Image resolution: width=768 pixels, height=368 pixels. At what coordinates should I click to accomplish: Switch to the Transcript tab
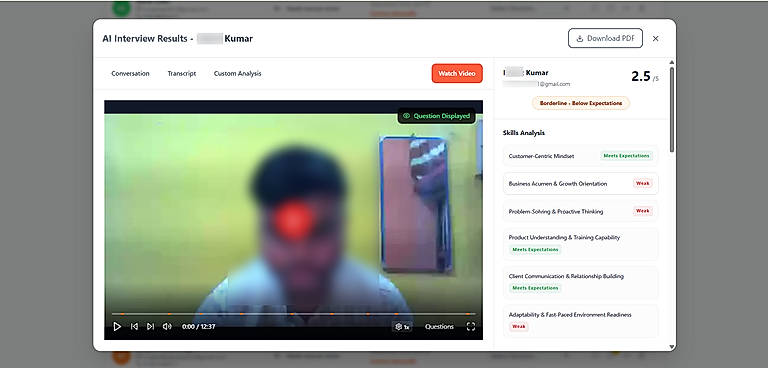(x=182, y=74)
